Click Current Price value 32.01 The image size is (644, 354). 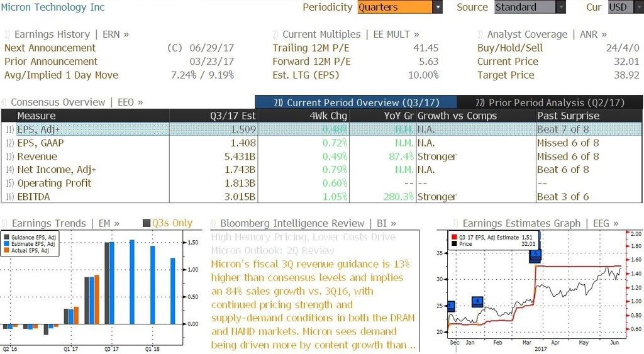coord(627,62)
